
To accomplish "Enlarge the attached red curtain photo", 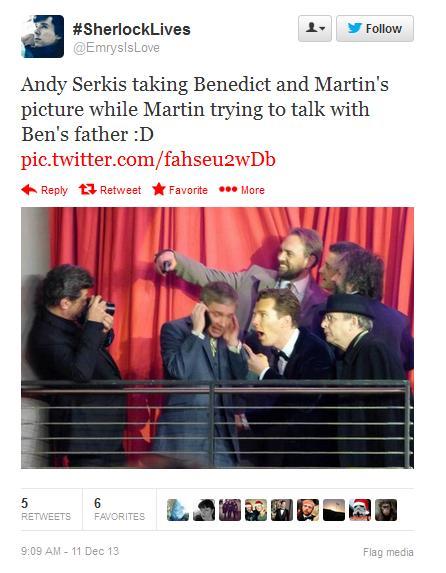I will (217, 338).
